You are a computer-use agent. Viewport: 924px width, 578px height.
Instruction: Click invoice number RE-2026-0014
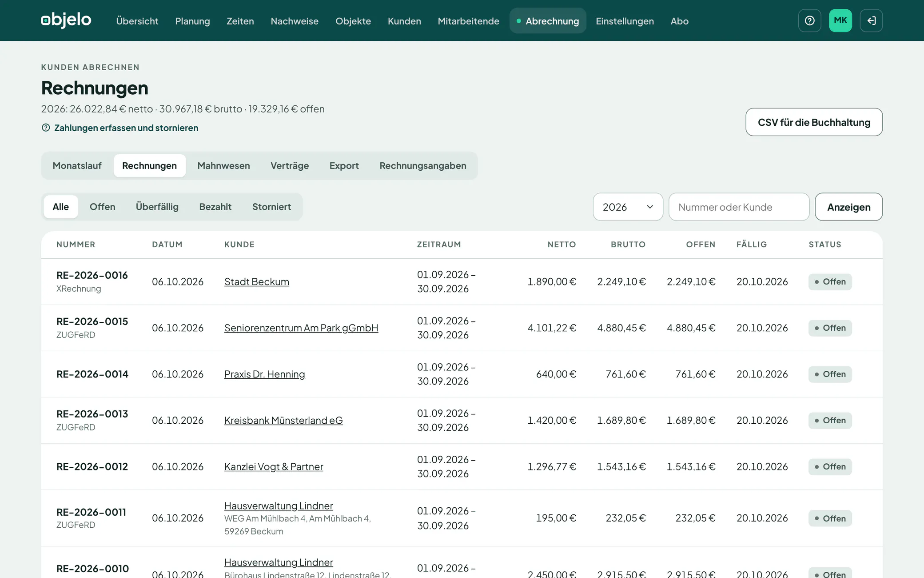click(92, 374)
